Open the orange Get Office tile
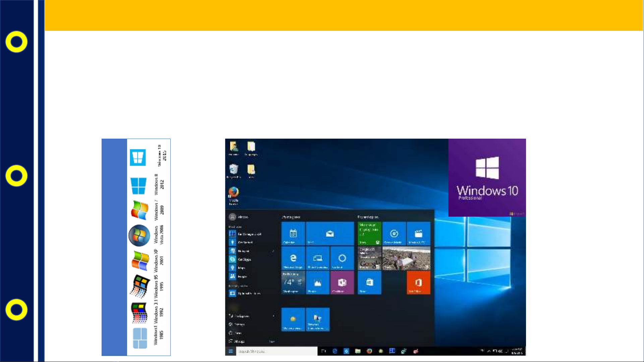 click(418, 283)
